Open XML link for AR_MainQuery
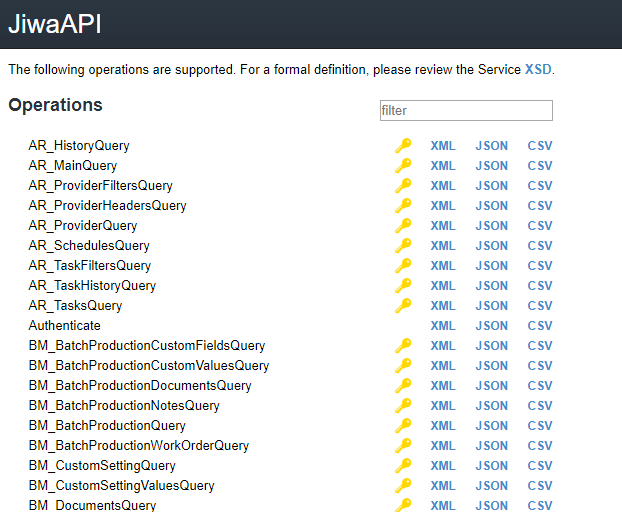The height and width of the screenshot is (512, 622). coord(443,165)
